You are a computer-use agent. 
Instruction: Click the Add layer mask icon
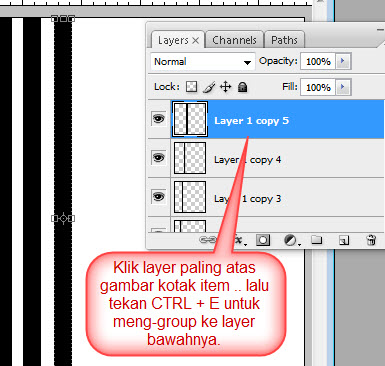coord(263,240)
